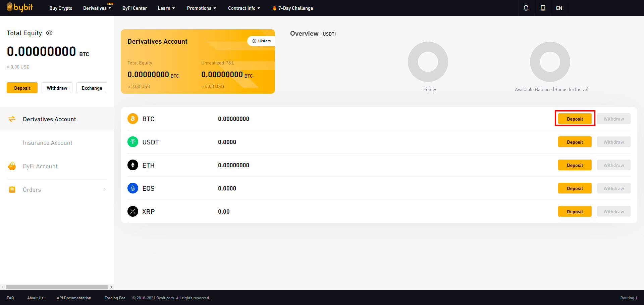
Task: Click the EOS coin icon
Action: 133,188
